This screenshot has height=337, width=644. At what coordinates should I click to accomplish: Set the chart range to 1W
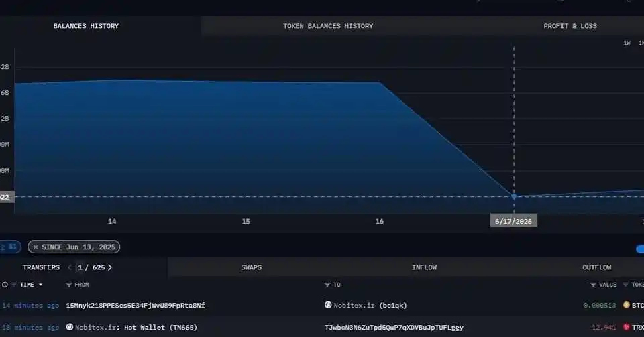(x=627, y=43)
